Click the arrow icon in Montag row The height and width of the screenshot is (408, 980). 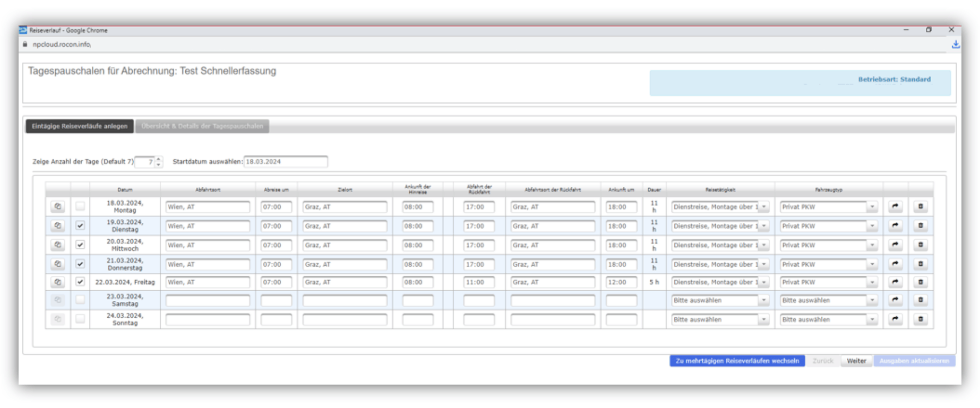895,207
